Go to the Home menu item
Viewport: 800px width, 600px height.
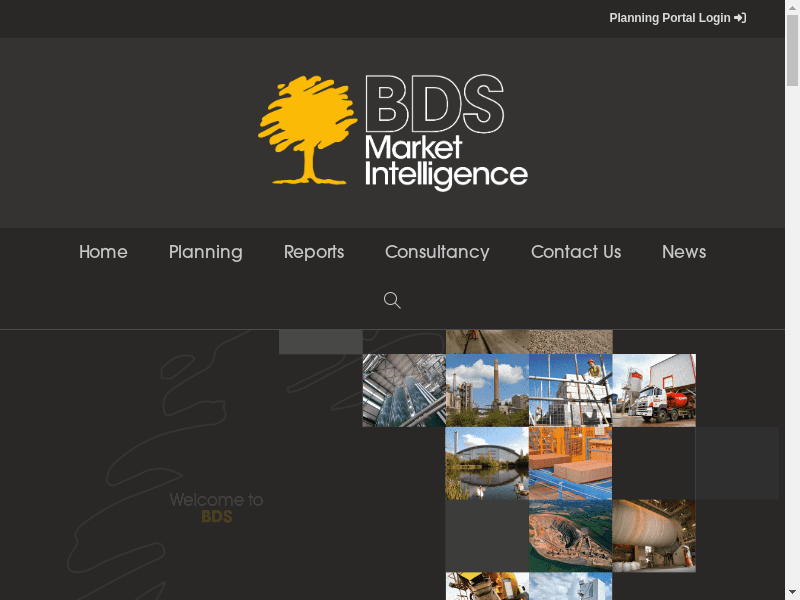[x=103, y=252]
